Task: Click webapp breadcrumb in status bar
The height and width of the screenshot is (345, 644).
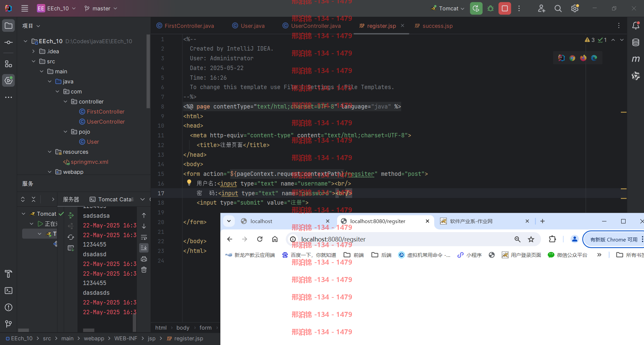Action: coord(94,338)
